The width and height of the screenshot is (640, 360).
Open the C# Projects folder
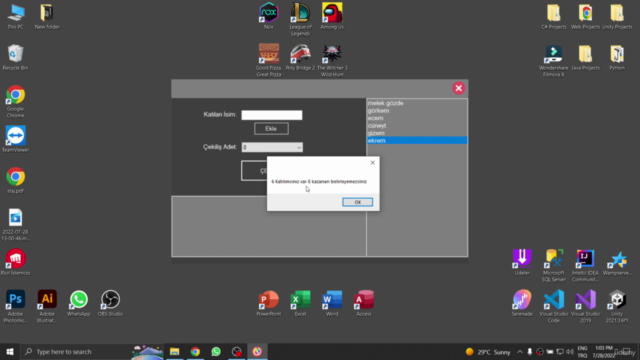(x=553, y=17)
